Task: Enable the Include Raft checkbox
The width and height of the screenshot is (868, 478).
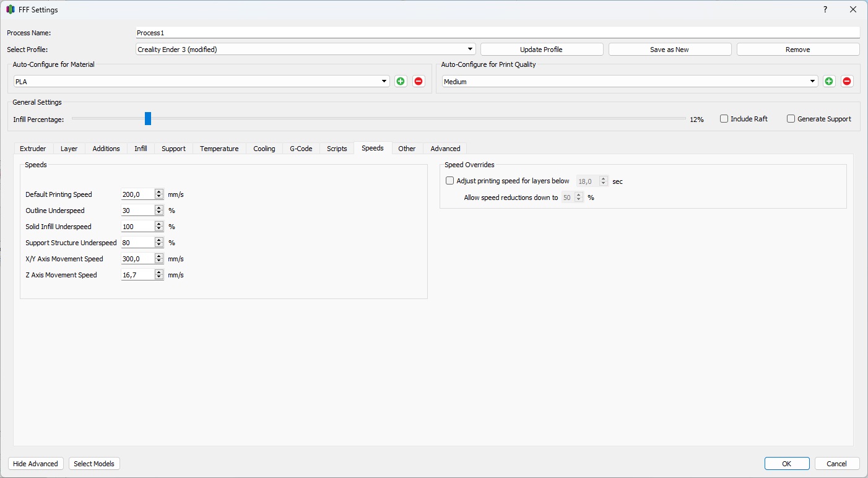Action: coord(724,119)
